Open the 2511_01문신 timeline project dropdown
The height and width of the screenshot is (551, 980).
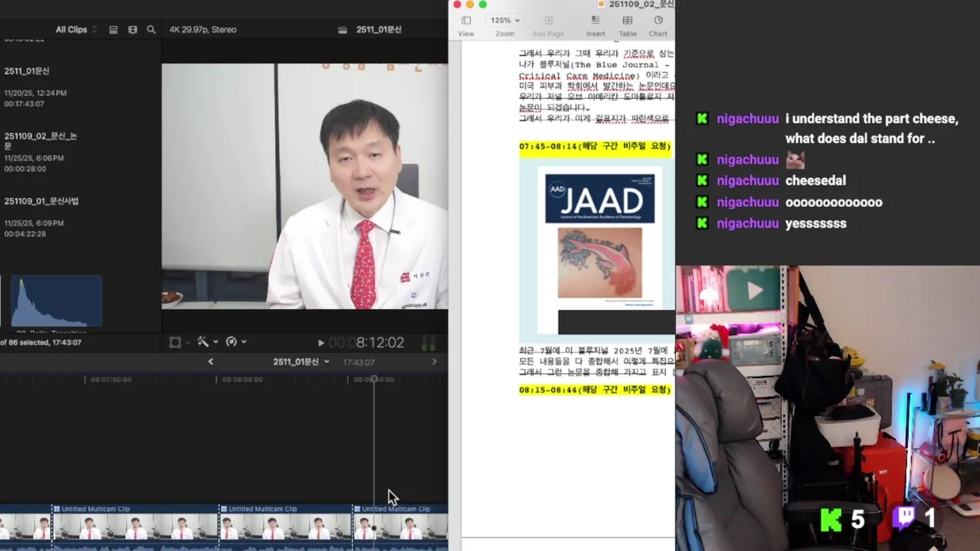(301, 362)
